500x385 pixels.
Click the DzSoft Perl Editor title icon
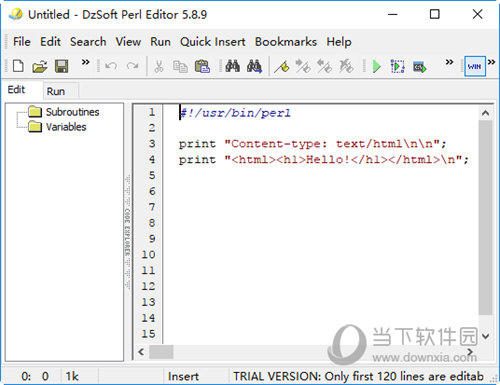pos(16,14)
